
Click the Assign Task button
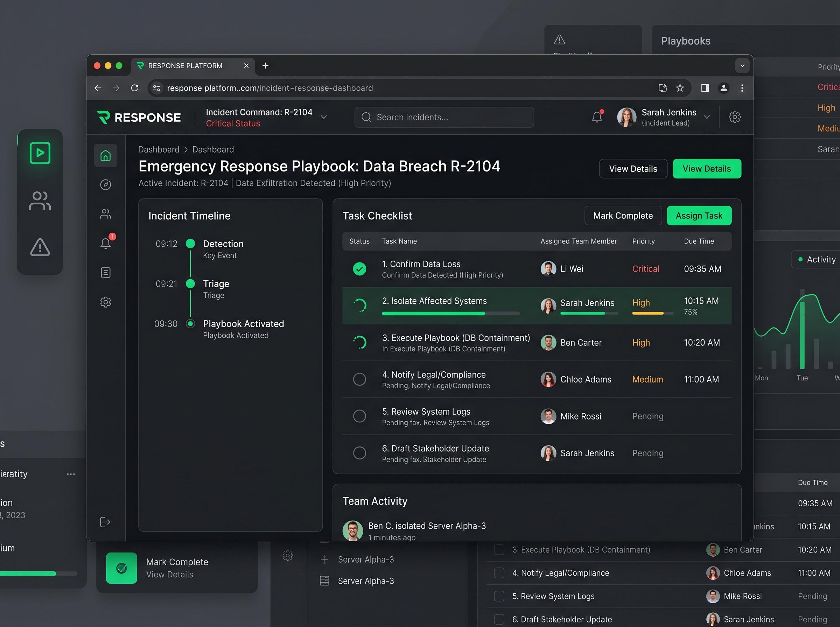[699, 216]
